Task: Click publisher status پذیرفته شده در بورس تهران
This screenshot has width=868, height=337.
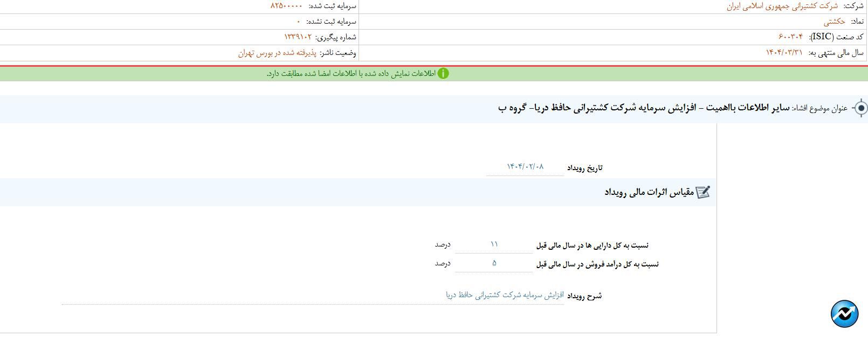Action: 277,53
